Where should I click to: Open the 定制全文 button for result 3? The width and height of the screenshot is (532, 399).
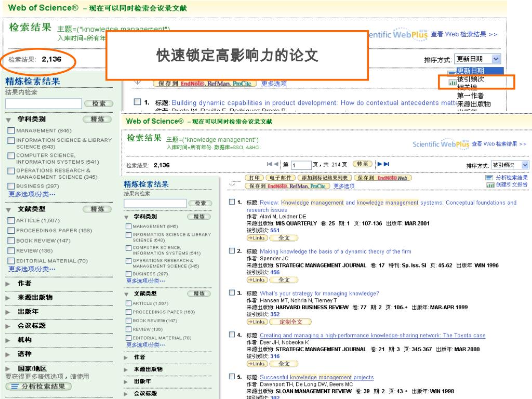click(x=290, y=322)
